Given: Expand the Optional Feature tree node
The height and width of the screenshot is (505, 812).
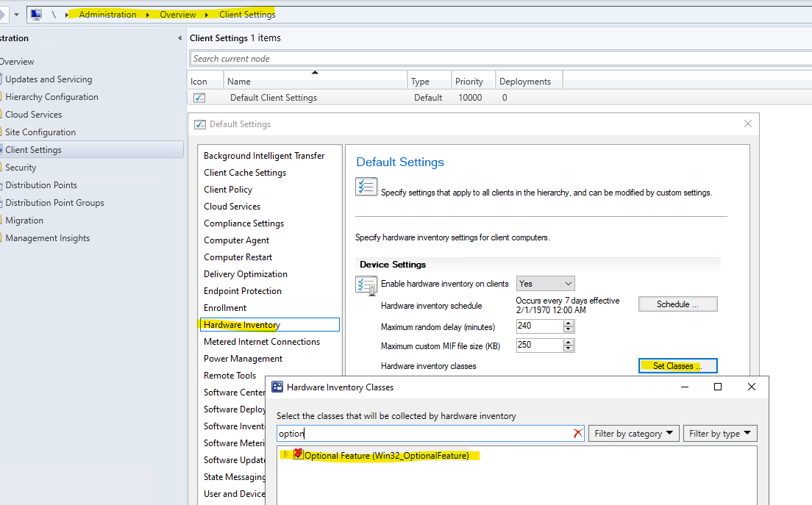Looking at the screenshot, I should tap(285, 454).
